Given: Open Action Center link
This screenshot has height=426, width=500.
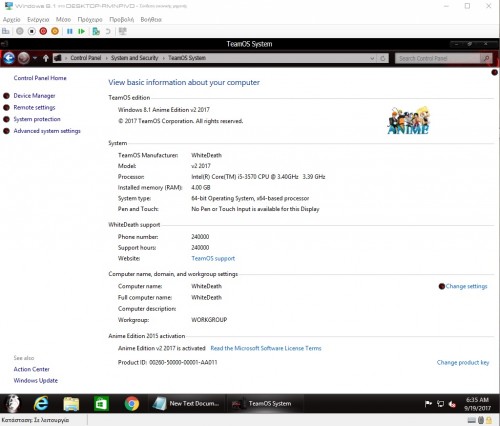Looking at the screenshot, I should point(32,369).
